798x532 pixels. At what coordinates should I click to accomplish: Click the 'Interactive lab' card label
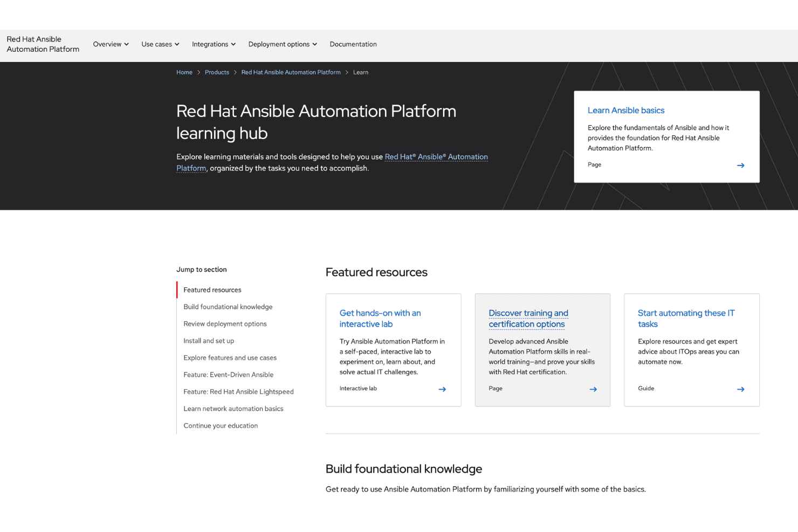358,389
